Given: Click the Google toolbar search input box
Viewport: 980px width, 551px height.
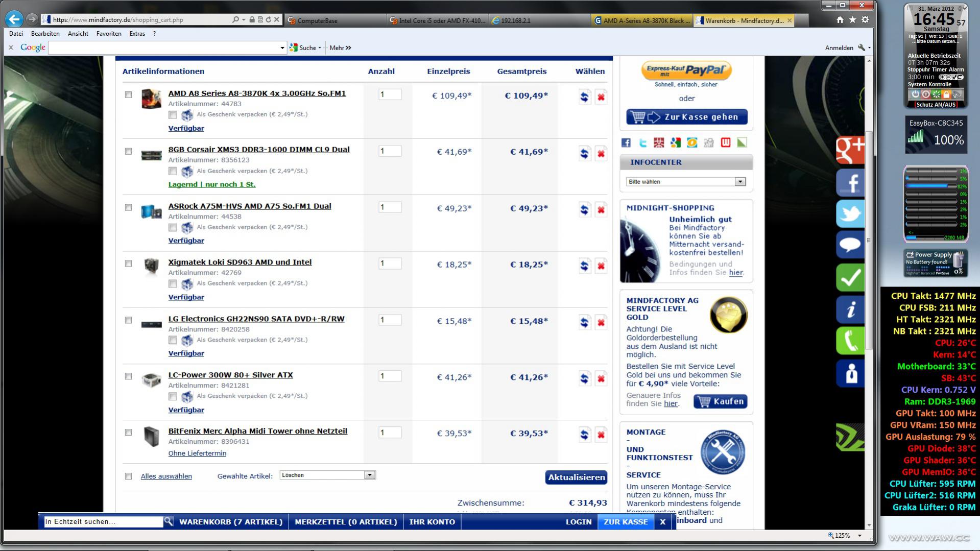Looking at the screenshot, I should tap(163, 47).
